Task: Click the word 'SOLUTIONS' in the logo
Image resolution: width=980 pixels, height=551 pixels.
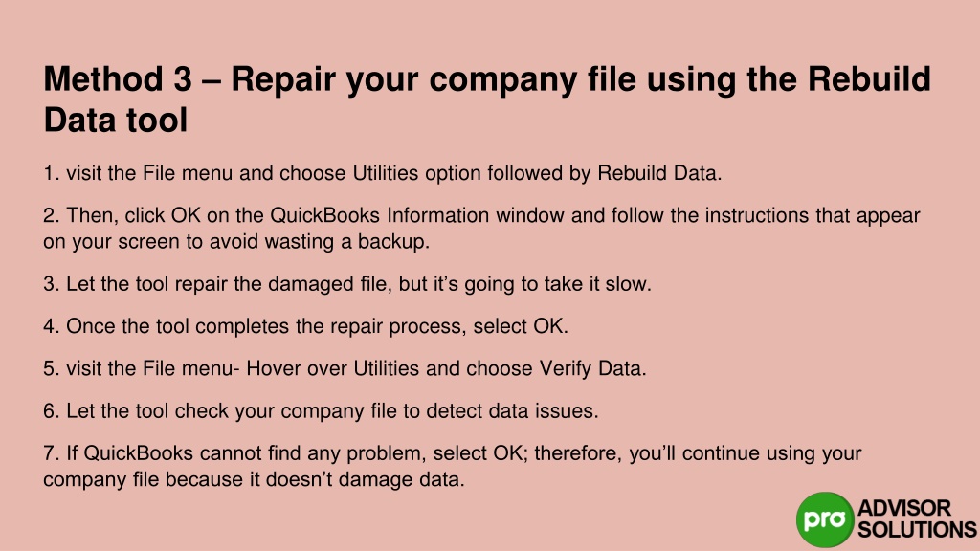Action: click(x=917, y=530)
